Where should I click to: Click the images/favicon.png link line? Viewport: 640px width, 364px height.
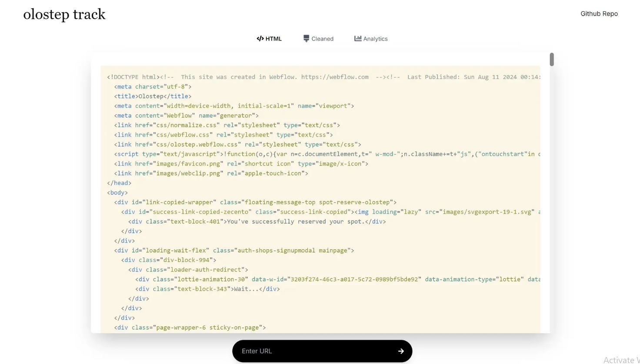(x=241, y=163)
